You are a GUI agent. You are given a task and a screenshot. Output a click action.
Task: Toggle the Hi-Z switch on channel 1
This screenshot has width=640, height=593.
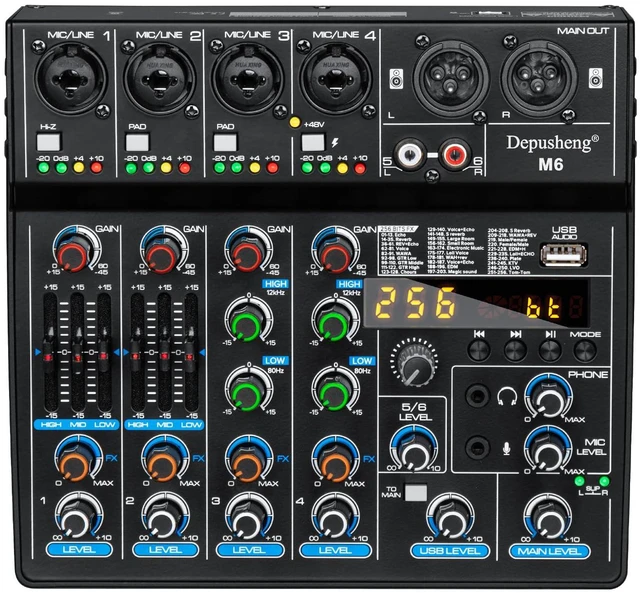(49, 142)
